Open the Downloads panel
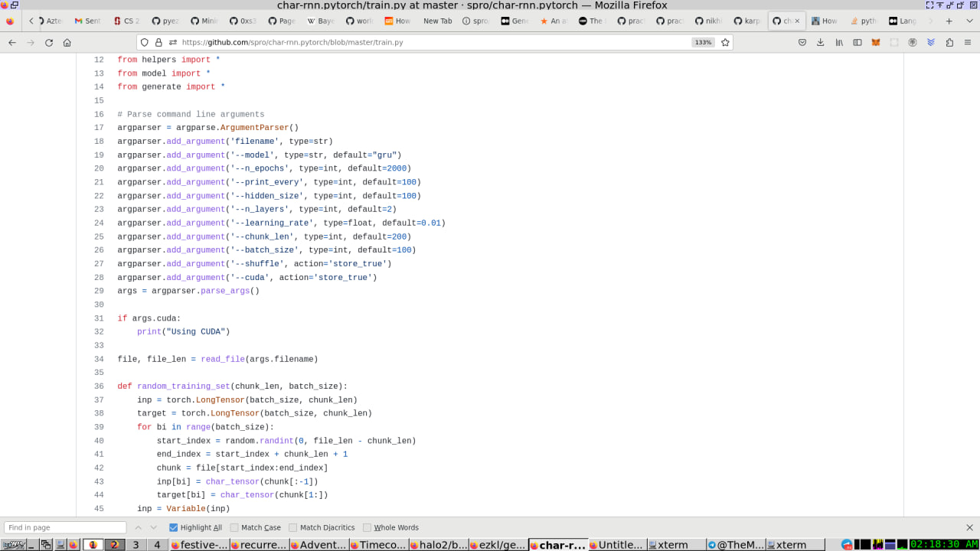The image size is (980, 551). [x=821, y=43]
